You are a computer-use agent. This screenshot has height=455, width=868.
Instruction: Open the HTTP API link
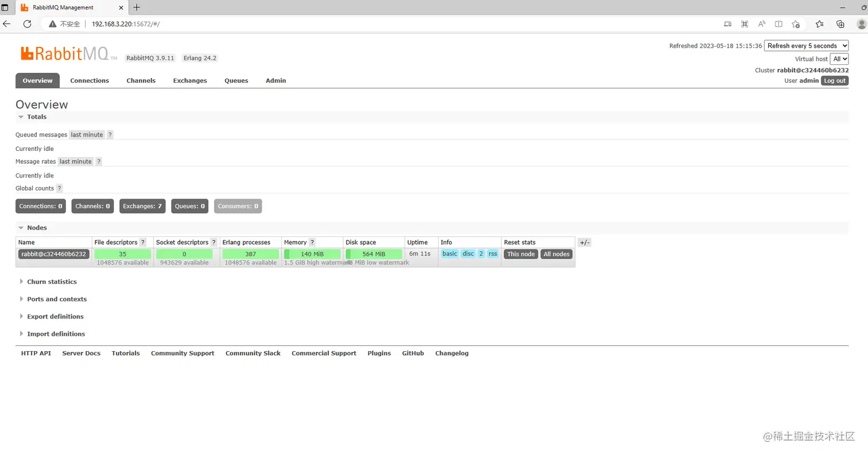pos(36,353)
